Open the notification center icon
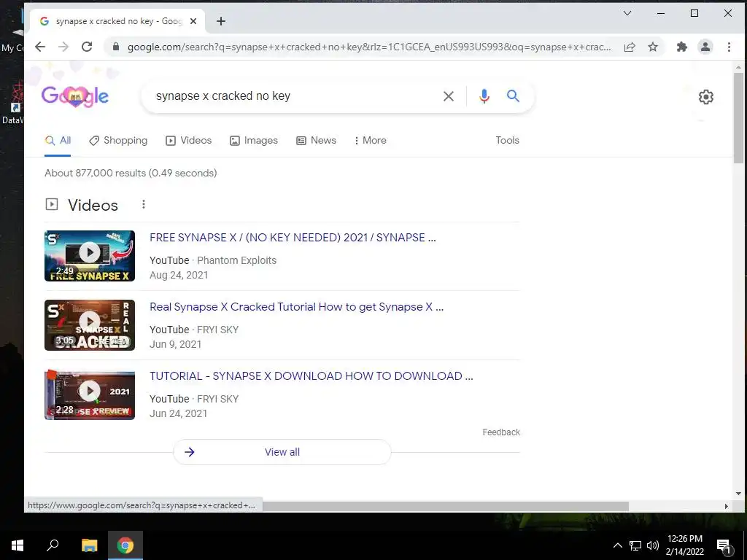The image size is (747, 560). 724,545
